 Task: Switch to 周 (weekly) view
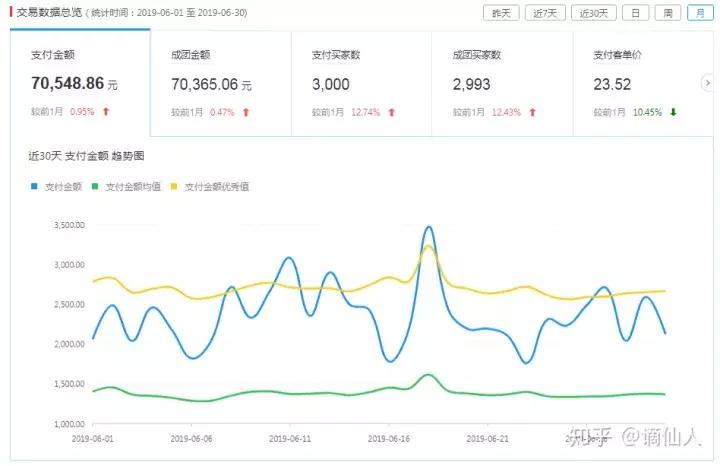coord(668,13)
